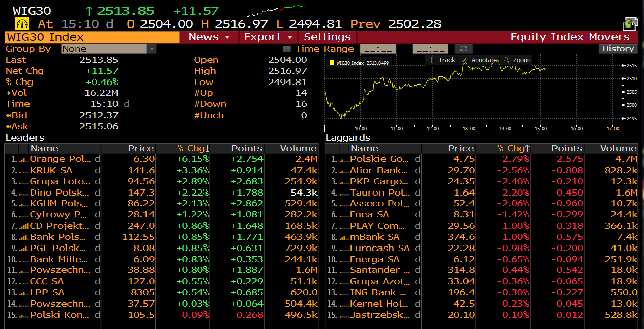Click the green export page icon top right
This screenshot has width=644, height=329.
point(630,23)
